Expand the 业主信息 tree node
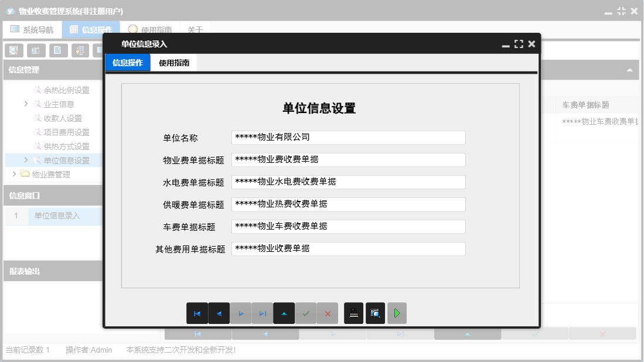The height and width of the screenshot is (362, 644). (26, 104)
